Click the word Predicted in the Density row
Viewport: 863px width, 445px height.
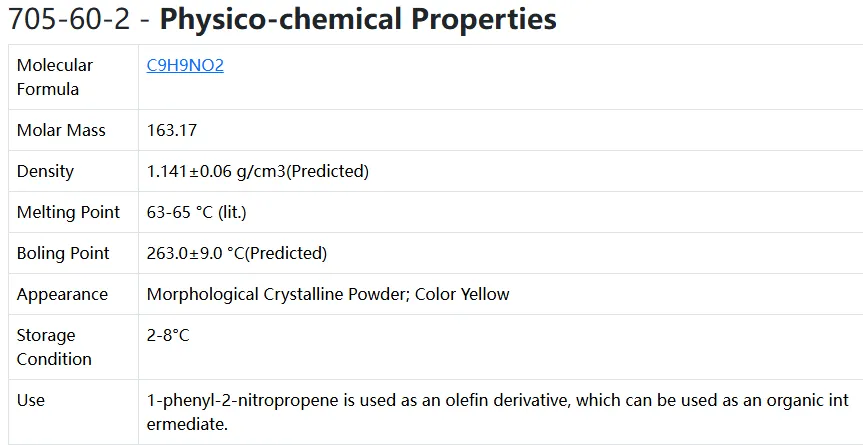(327, 171)
